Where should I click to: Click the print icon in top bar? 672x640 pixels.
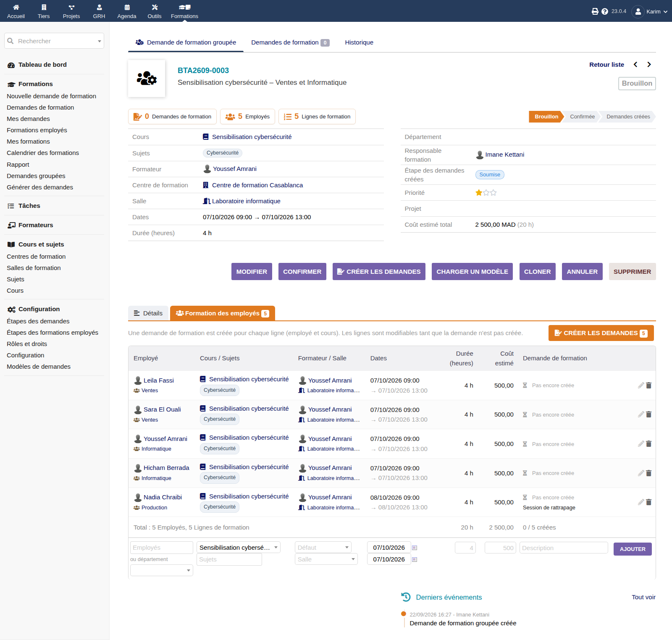595,11
